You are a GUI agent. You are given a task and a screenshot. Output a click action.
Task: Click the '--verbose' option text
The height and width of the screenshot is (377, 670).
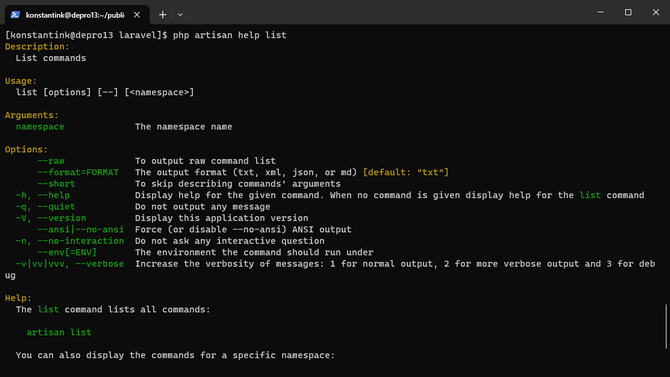pos(100,264)
